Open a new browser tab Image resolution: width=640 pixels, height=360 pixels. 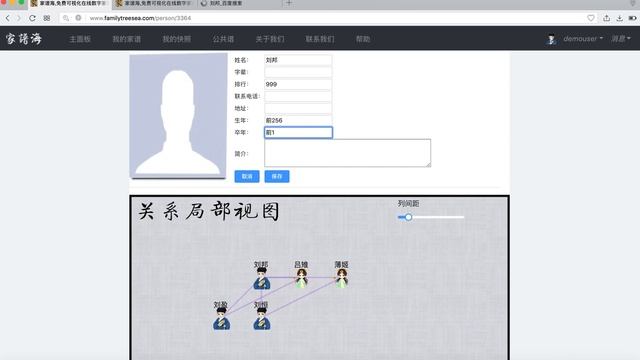[x=289, y=3]
